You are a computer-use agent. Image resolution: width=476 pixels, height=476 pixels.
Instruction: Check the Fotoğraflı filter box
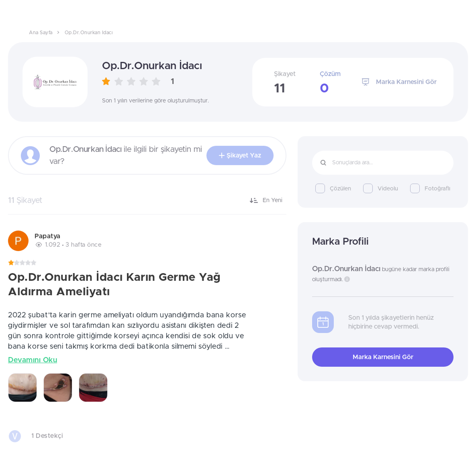click(415, 188)
